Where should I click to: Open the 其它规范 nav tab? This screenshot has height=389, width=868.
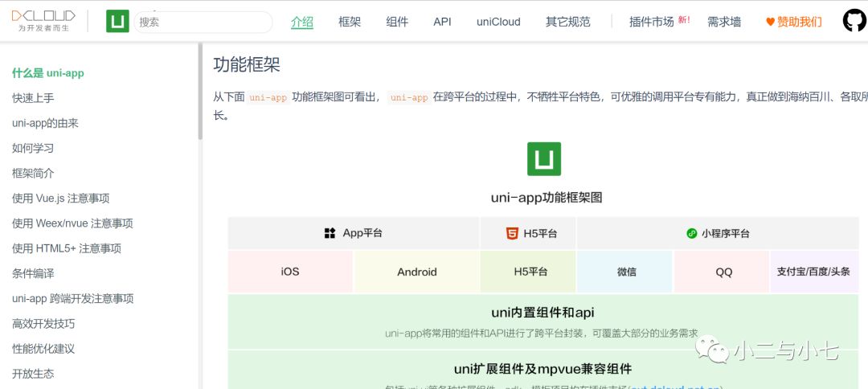(568, 23)
